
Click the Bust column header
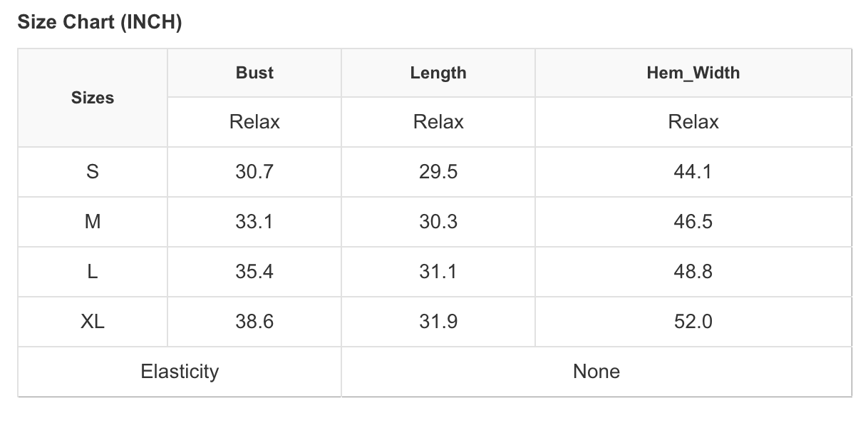(x=254, y=73)
